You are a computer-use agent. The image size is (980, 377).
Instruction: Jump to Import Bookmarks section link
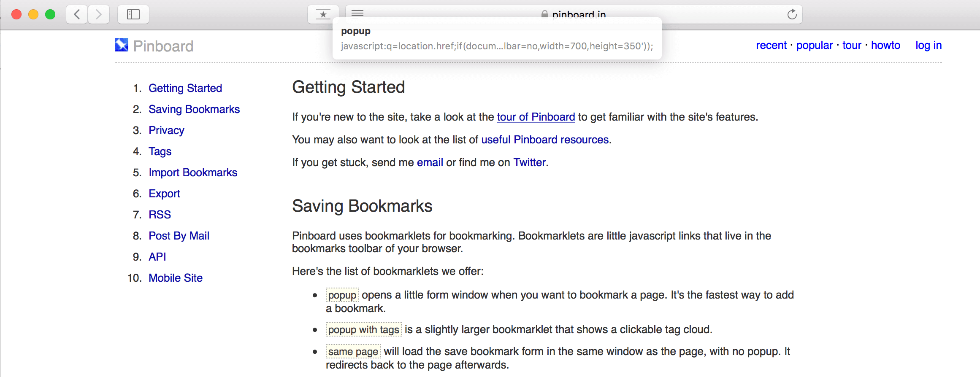(193, 172)
